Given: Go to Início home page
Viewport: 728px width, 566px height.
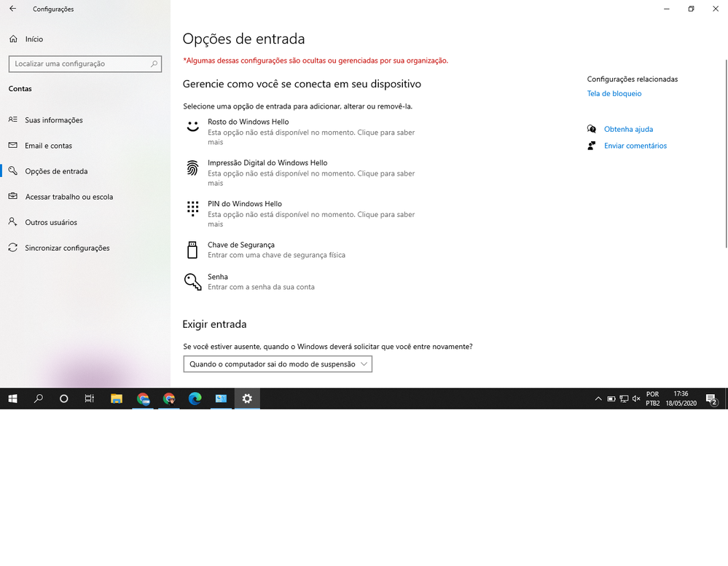Looking at the screenshot, I should click(34, 39).
